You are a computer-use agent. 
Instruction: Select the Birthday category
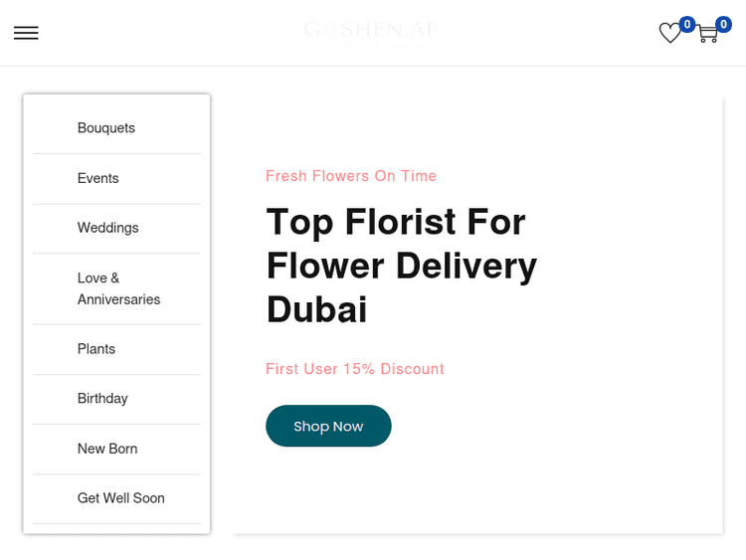[102, 399]
